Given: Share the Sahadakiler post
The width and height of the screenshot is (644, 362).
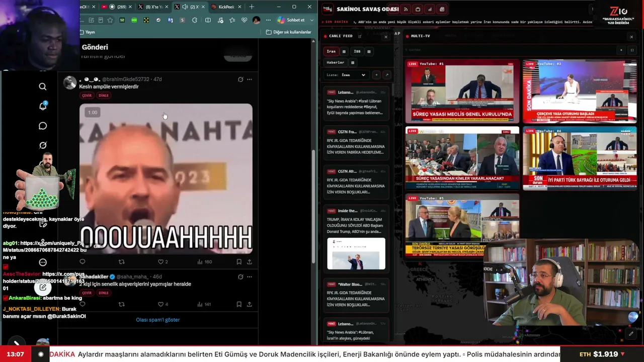Looking at the screenshot, I should tap(249, 304).
